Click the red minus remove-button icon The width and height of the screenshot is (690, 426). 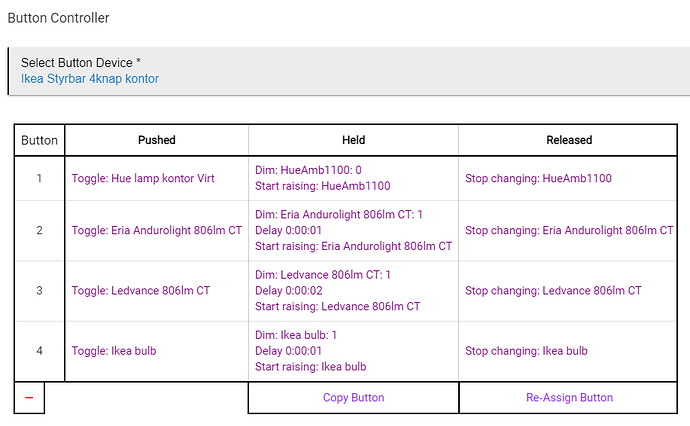coord(29,397)
